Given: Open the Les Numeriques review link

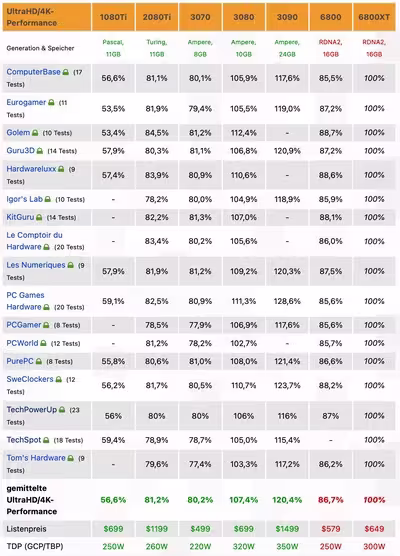Looking at the screenshot, I should (36, 265).
